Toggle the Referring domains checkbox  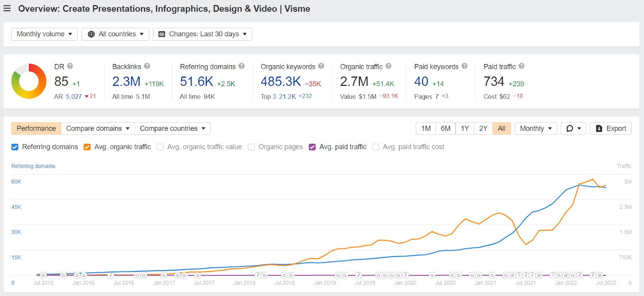[x=15, y=147]
